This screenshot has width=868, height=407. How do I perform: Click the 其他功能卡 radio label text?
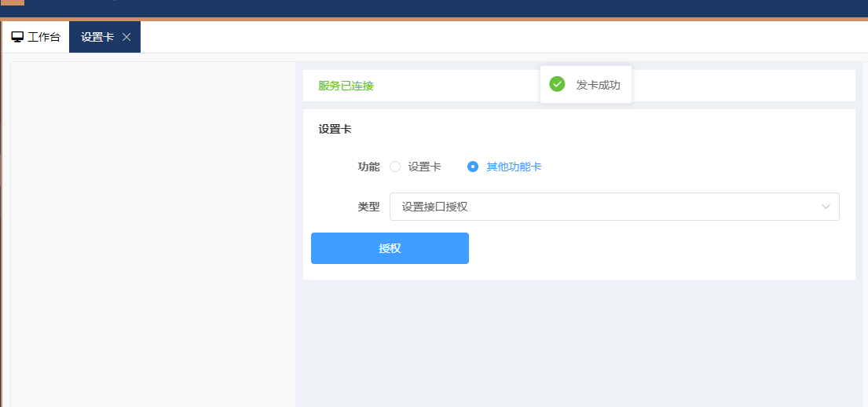514,167
